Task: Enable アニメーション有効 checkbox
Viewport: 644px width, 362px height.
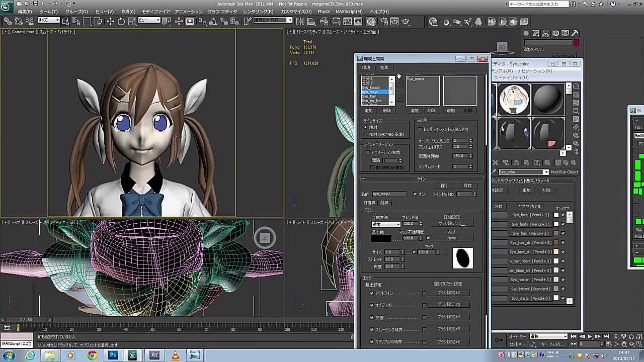Action: pyautogui.click(x=368, y=152)
